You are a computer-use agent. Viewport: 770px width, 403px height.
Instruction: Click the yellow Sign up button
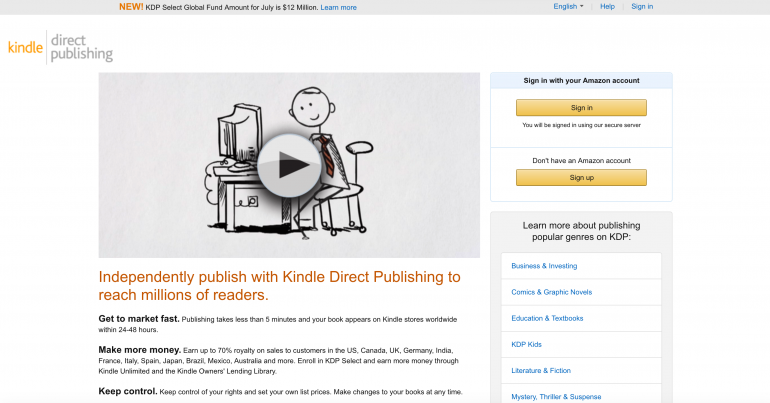581,178
